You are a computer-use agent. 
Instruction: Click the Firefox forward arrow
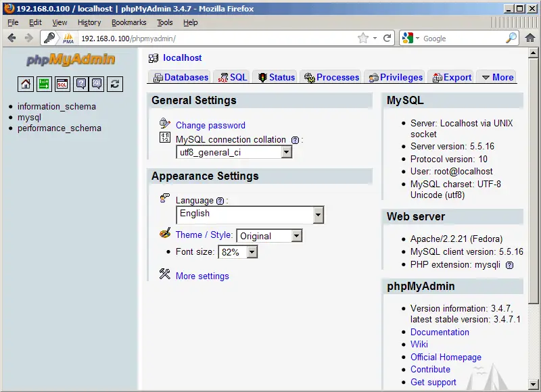point(28,38)
